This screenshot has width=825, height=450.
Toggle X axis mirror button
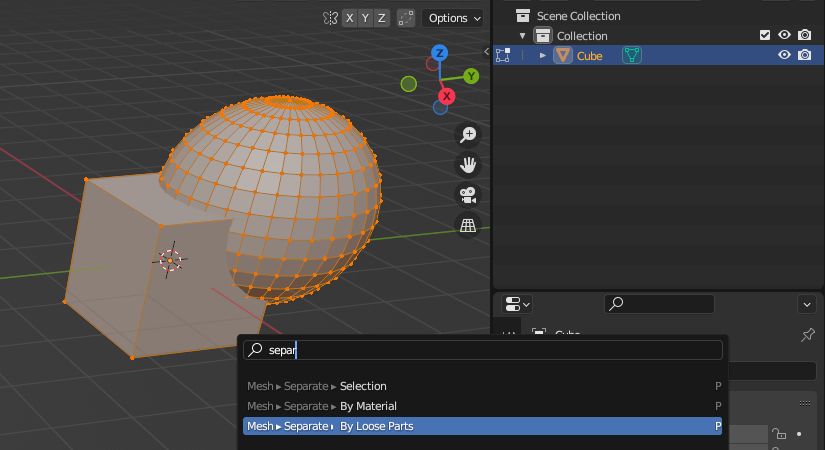350,18
